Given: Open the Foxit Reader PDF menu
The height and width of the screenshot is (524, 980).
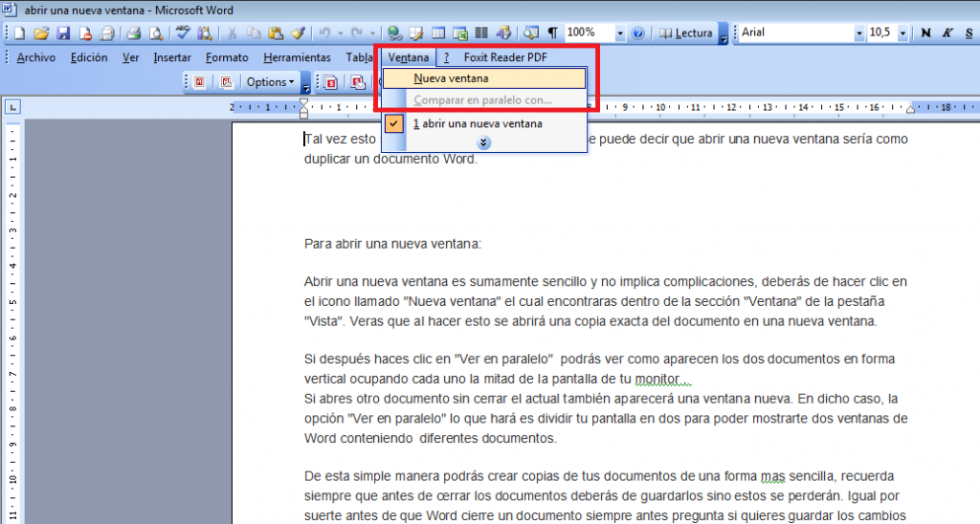Looking at the screenshot, I should [505, 57].
